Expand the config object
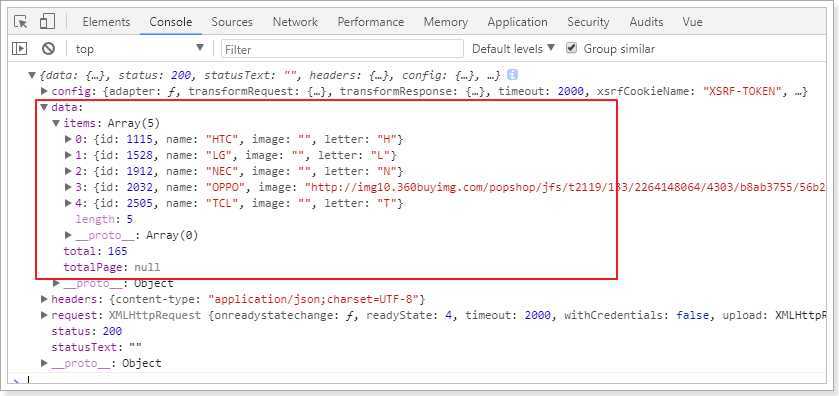Image resolution: width=839 pixels, height=396 pixels. [44, 91]
